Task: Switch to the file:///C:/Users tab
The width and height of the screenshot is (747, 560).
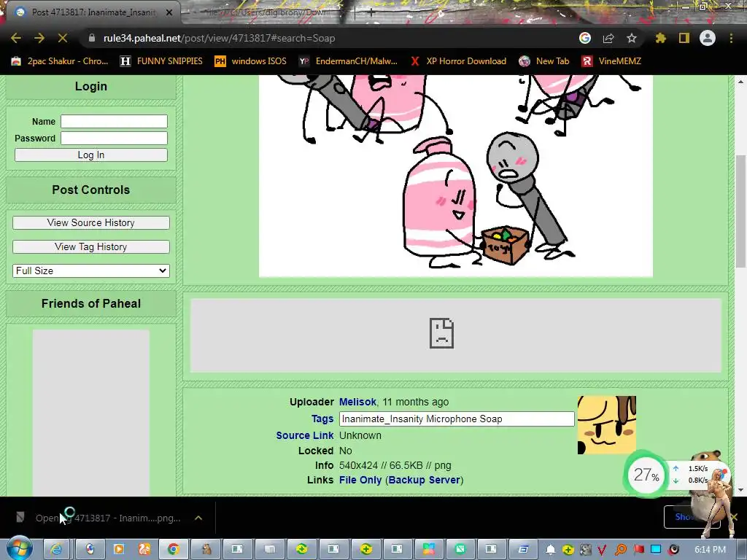Action: (267, 12)
